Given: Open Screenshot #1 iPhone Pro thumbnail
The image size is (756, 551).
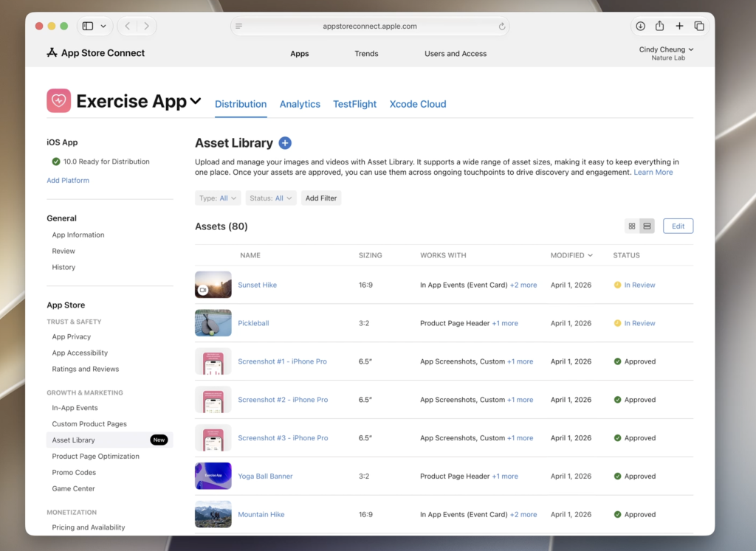Looking at the screenshot, I should (213, 361).
